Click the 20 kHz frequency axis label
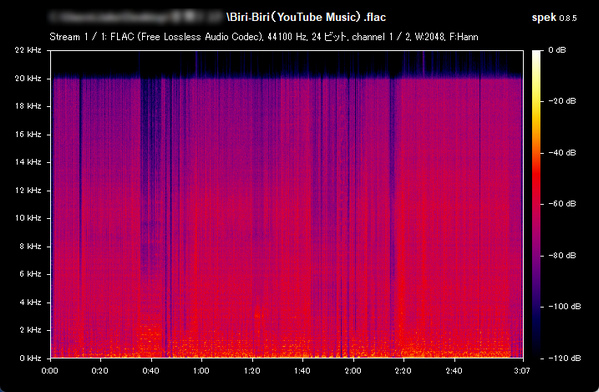 pyautogui.click(x=28, y=78)
